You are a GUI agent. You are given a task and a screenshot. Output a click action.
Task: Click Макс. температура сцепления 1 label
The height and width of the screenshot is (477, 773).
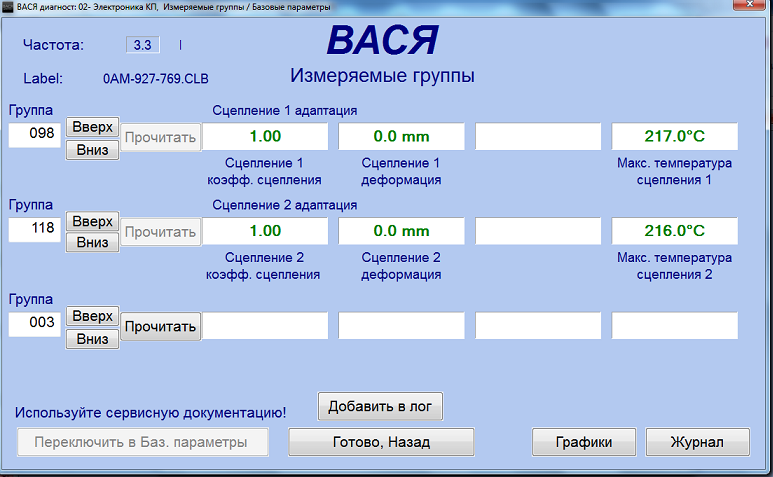coord(674,171)
